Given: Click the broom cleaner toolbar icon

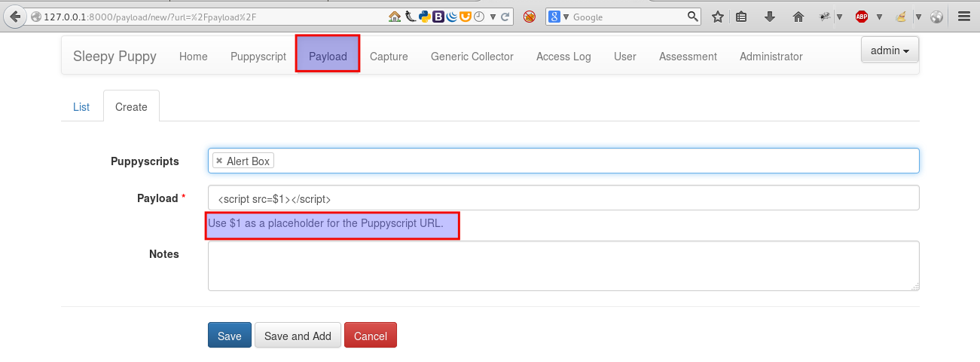Looking at the screenshot, I should coord(902,16).
